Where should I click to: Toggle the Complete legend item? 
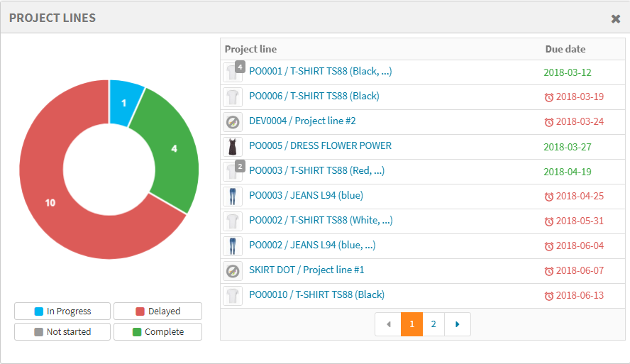point(157,332)
